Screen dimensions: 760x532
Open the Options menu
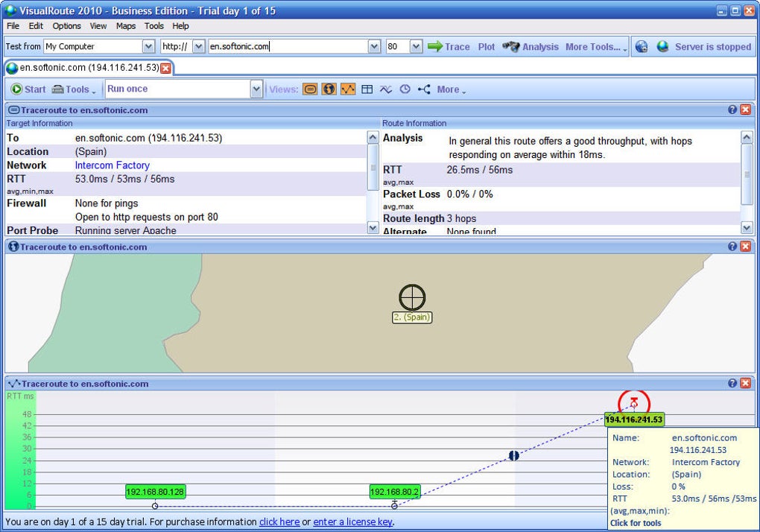pos(66,26)
